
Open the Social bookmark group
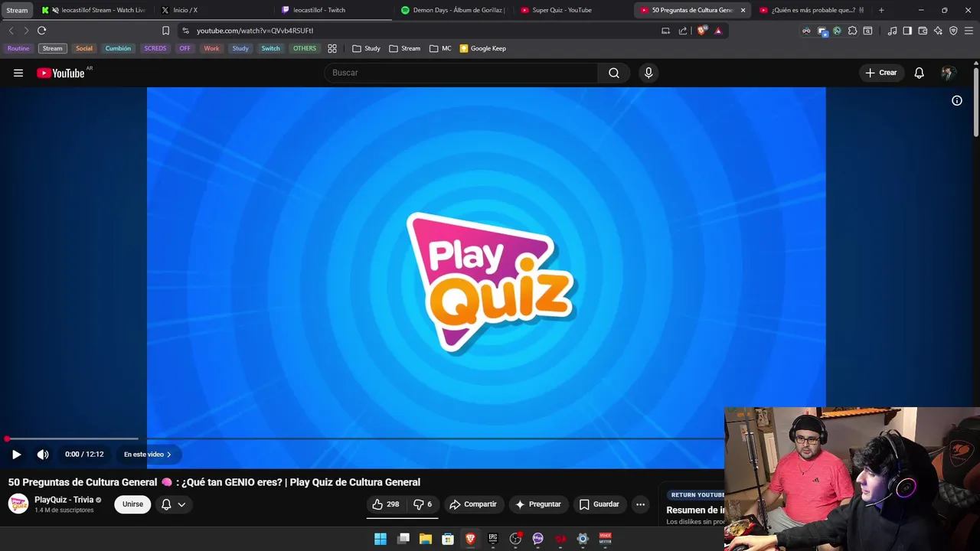point(84,48)
